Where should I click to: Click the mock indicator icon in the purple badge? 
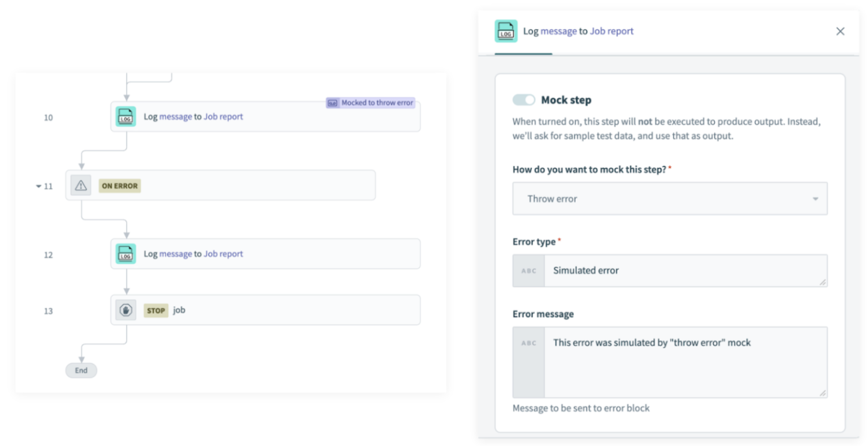click(332, 102)
